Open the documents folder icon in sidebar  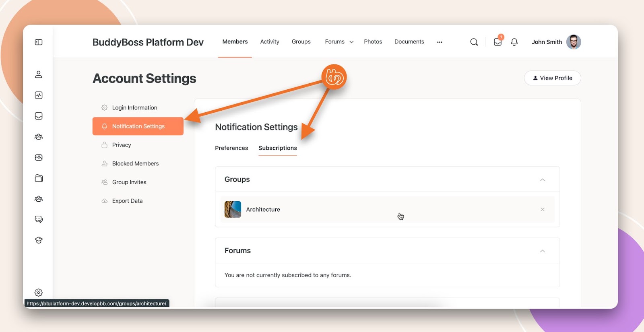(39, 178)
